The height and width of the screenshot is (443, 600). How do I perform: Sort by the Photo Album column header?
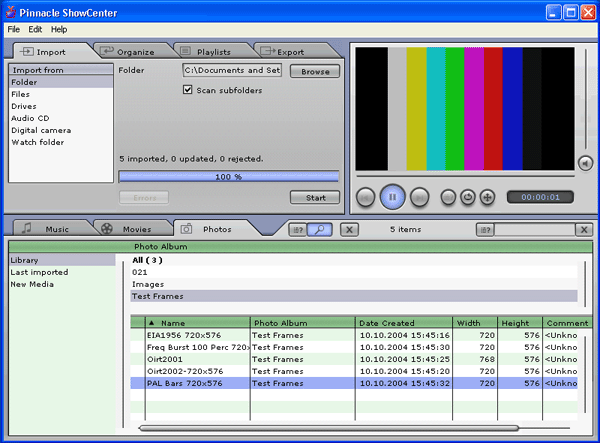point(303,323)
